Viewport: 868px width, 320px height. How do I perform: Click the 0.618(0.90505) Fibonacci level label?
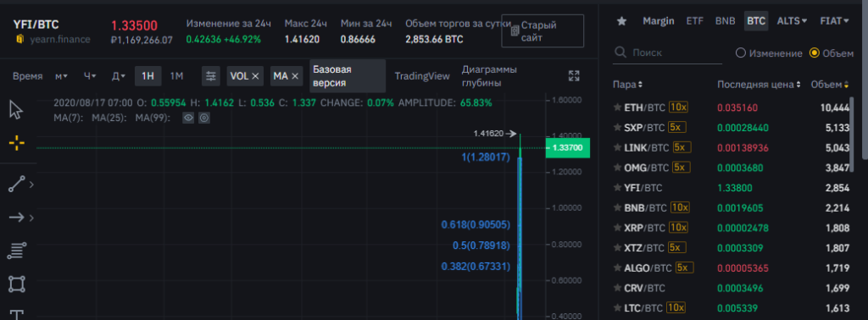(x=476, y=224)
